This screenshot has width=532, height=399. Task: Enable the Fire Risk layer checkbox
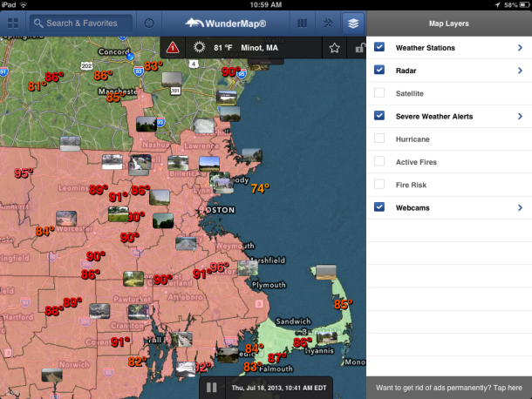[x=379, y=184]
